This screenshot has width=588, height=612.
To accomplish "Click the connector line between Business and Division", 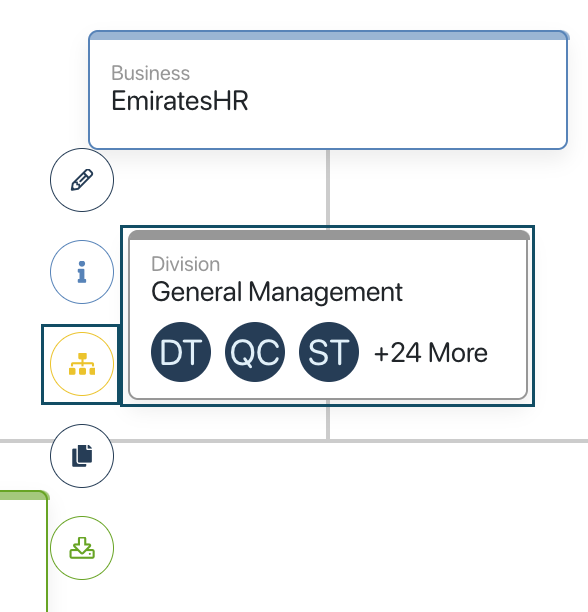I will (328, 187).
